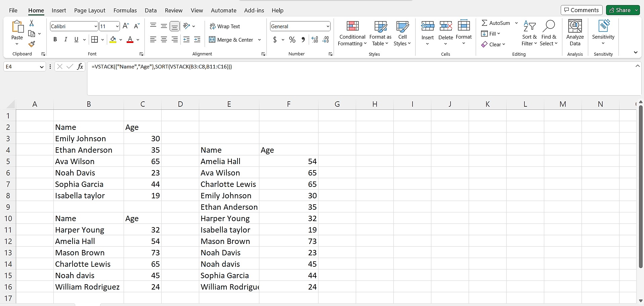Launch Analyze Data pane
Screen dimensions: 644x306
click(575, 33)
